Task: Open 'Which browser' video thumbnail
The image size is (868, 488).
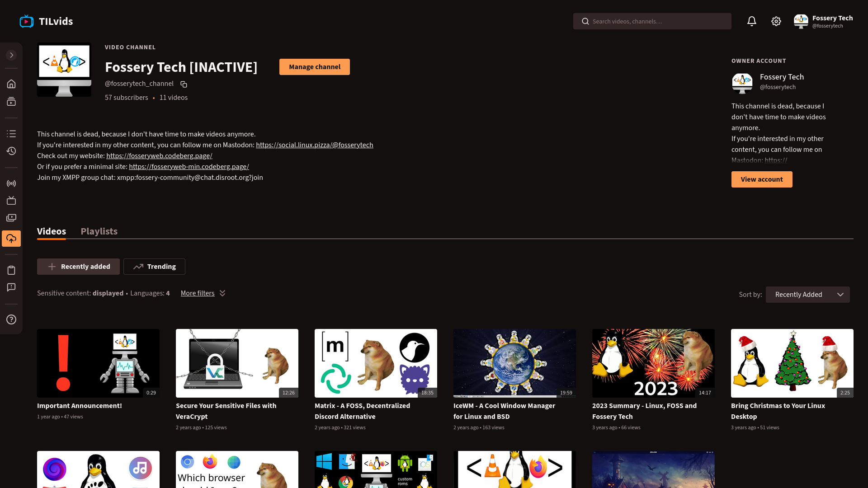Action: 237,469
